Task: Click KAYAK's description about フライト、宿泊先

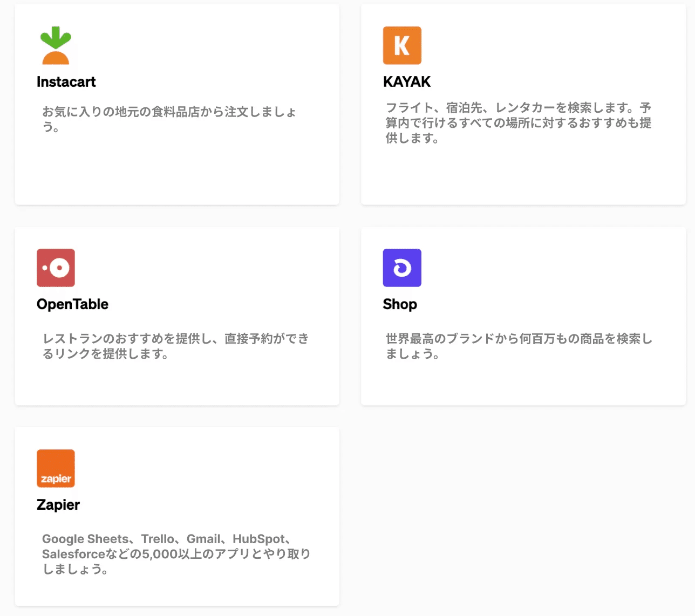Action: (x=518, y=123)
